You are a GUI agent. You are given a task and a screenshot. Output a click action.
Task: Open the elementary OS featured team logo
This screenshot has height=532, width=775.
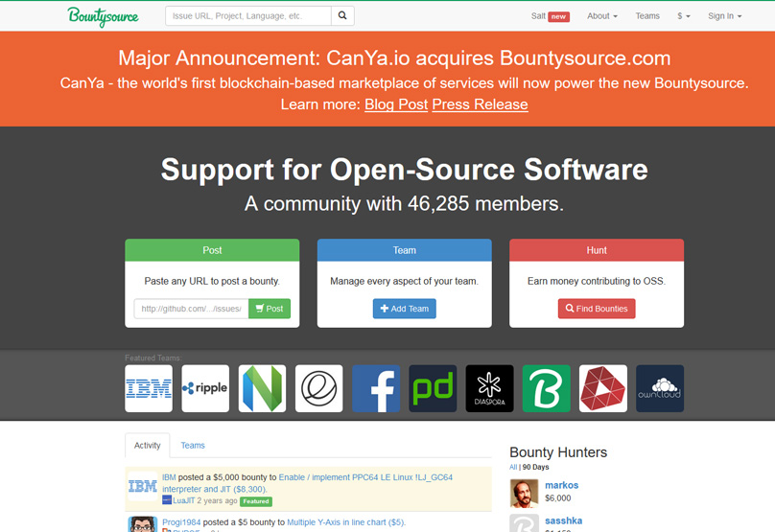click(318, 388)
